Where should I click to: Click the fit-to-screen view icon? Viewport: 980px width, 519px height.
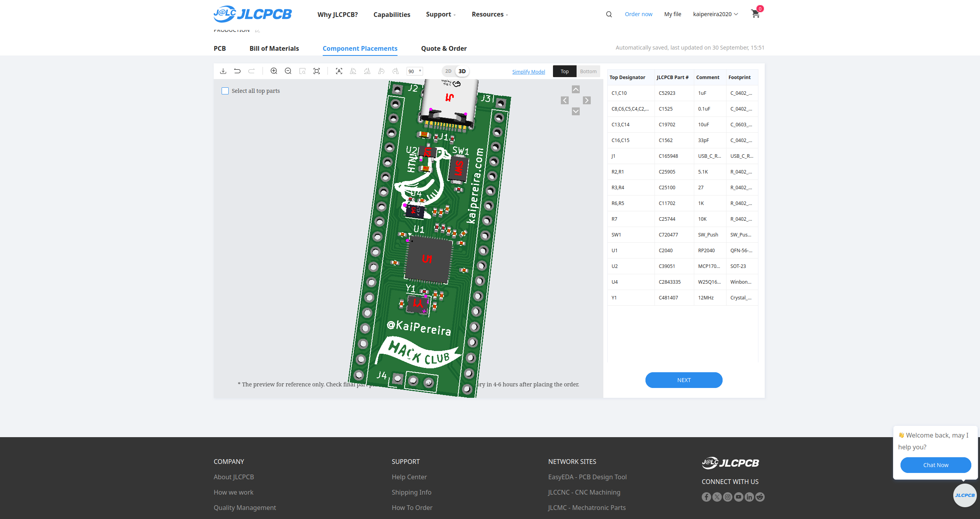(x=316, y=71)
